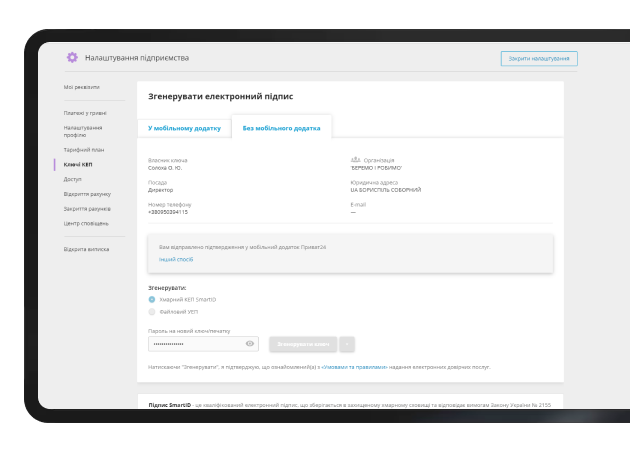This screenshot has height=450, width=630.
Task: Select the Хмарний КЕП SmartID radio option
Action: pyautogui.click(x=152, y=299)
